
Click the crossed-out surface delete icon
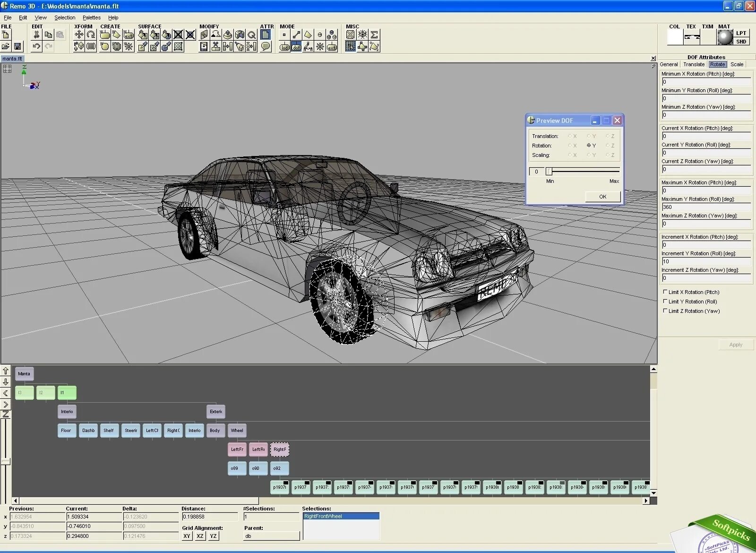tap(178, 35)
